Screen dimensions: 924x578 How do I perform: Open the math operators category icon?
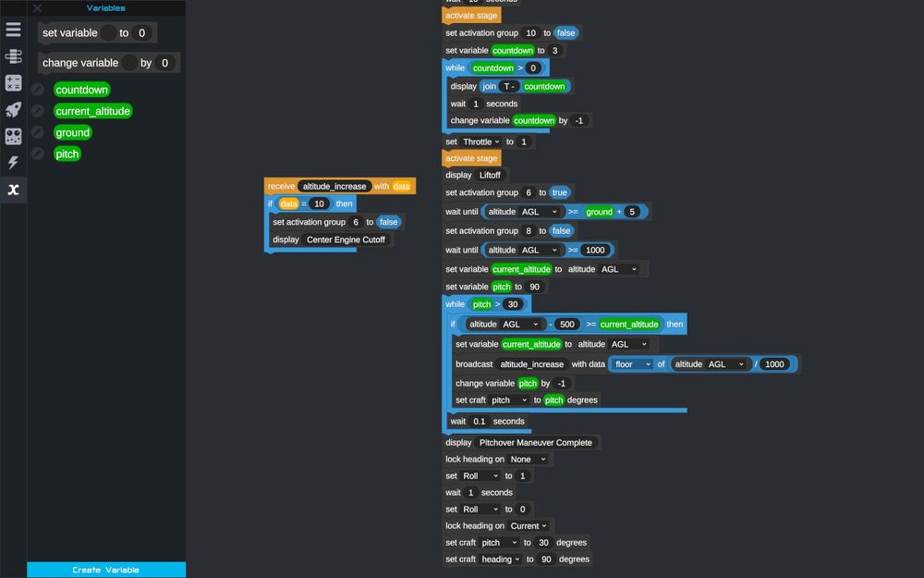(x=13, y=82)
